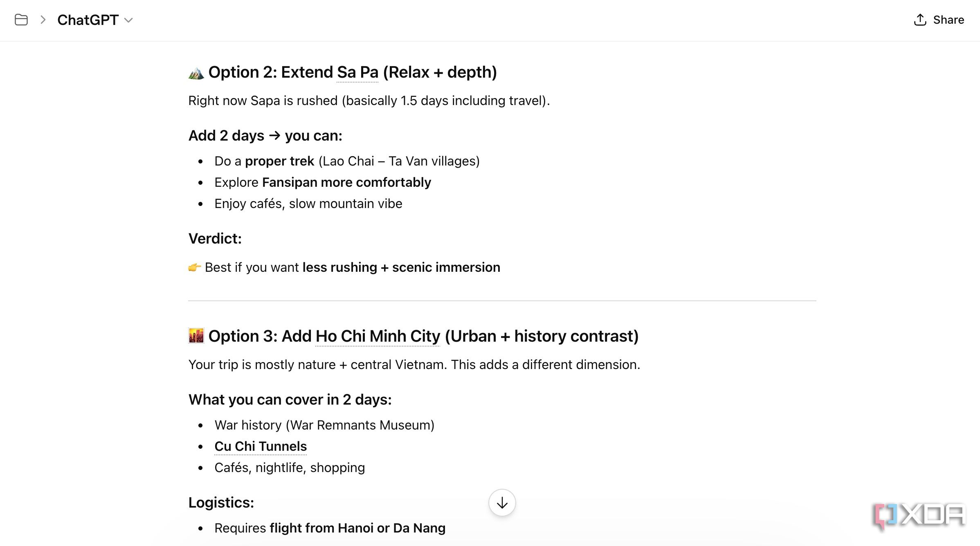Click the cityscape emoji beside Option 3
The image size is (980, 546).
coord(196,336)
